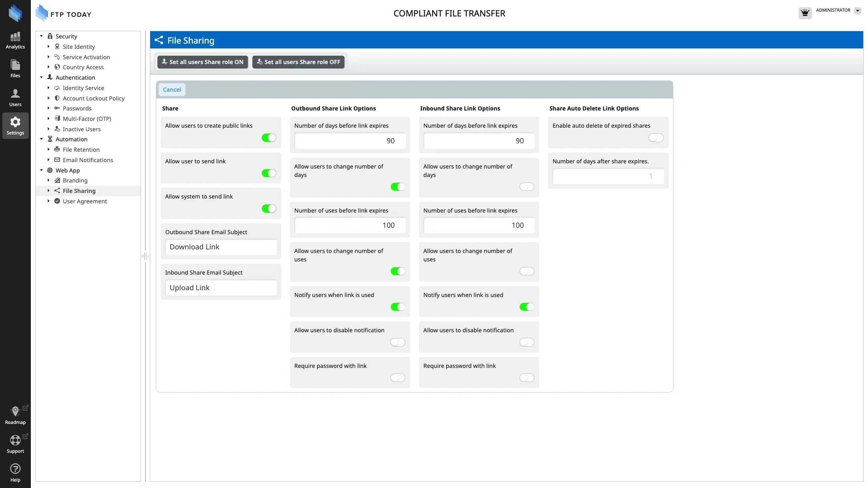Click Set all users Share role ON
The height and width of the screenshot is (488, 868).
pos(202,62)
